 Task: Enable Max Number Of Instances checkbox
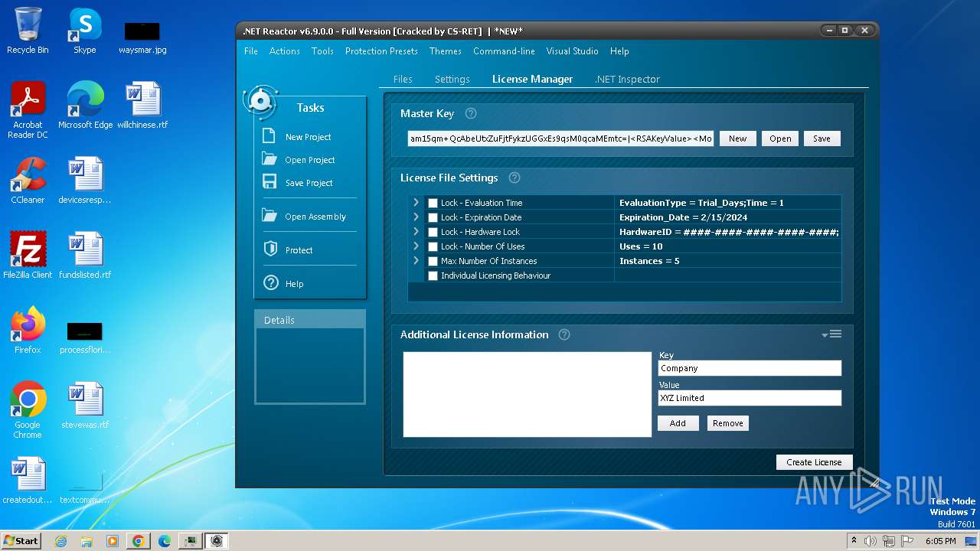coord(433,261)
